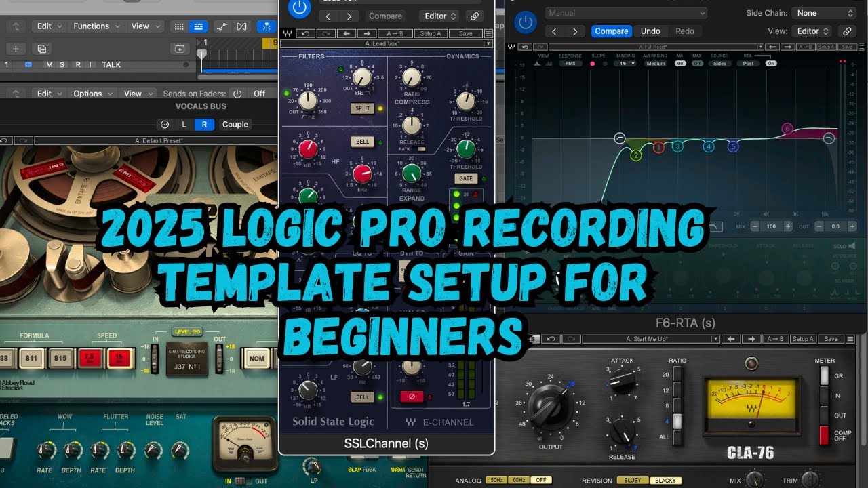The width and height of the screenshot is (868, 488).
Task: Click Compare in SSLChannel header
Action: point(385,16)
